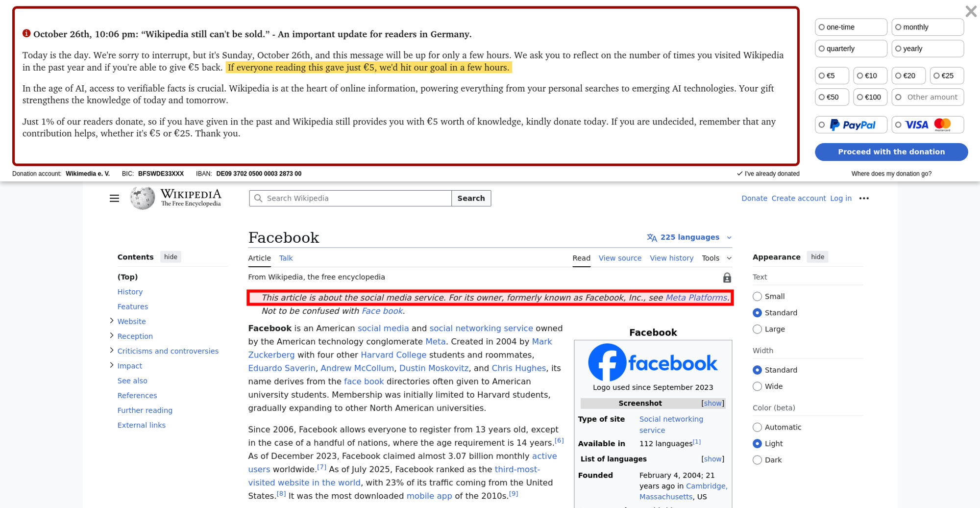Choose the monthly donation frequency
980x508 pixels.
[x=927, y=27]
